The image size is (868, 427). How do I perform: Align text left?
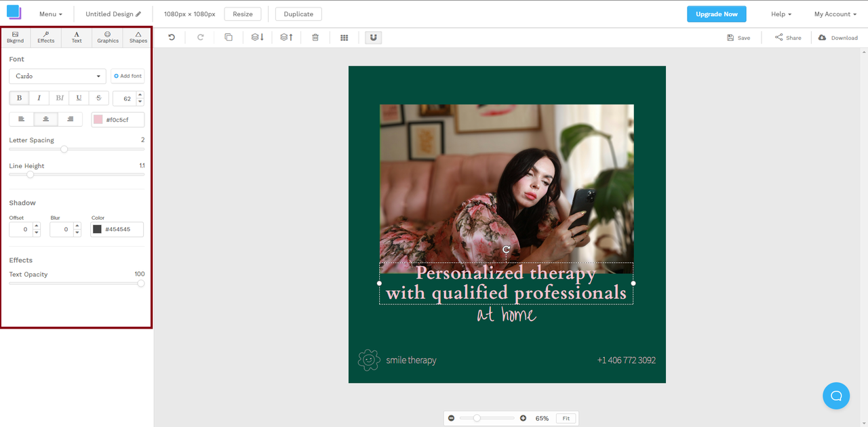pyautogui.click(x=21, y=119)
